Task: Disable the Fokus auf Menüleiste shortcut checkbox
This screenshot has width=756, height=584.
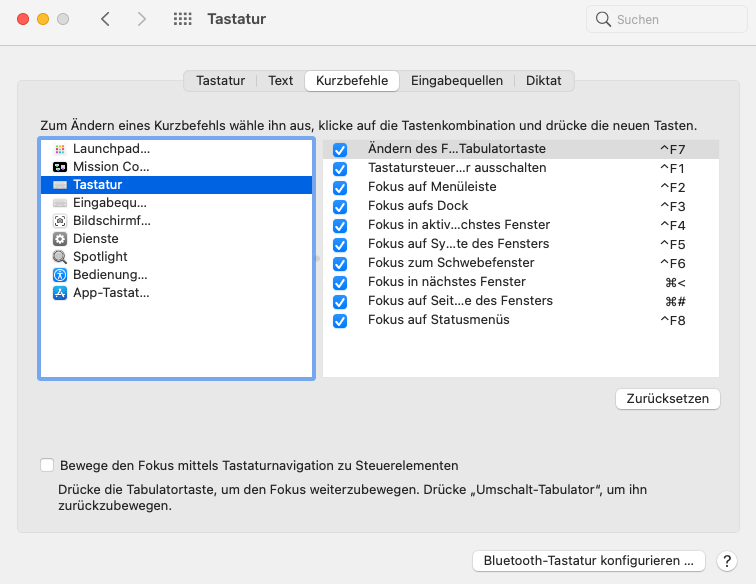Action: (340, 188)
